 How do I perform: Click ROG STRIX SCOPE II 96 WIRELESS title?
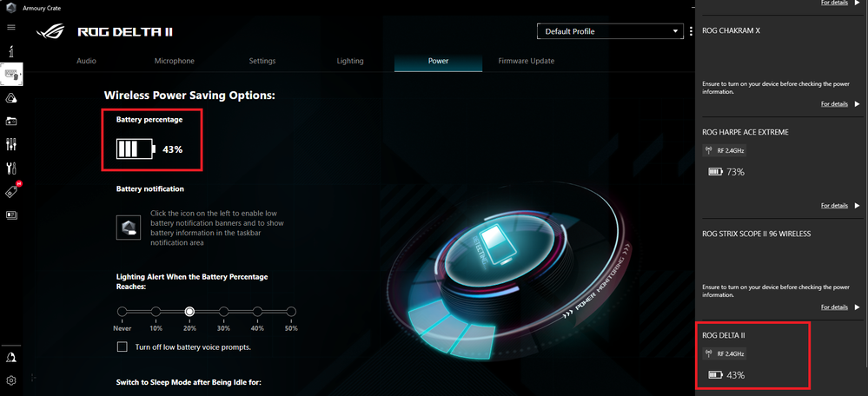[x=756, y=234]
